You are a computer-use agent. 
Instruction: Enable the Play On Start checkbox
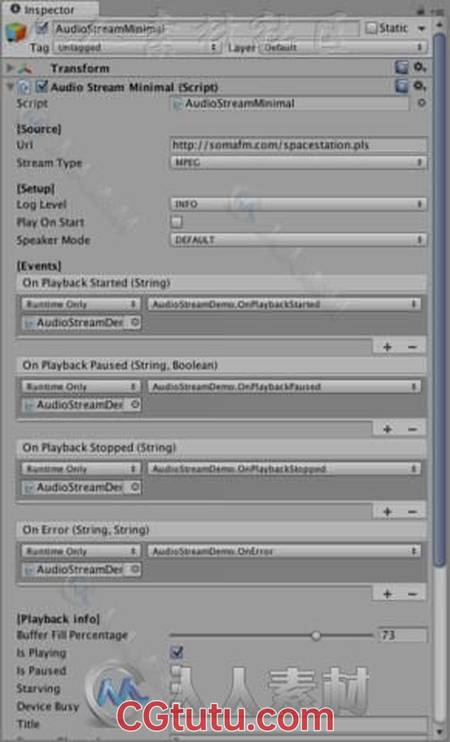pyautogui.click(x=176, y=222)
